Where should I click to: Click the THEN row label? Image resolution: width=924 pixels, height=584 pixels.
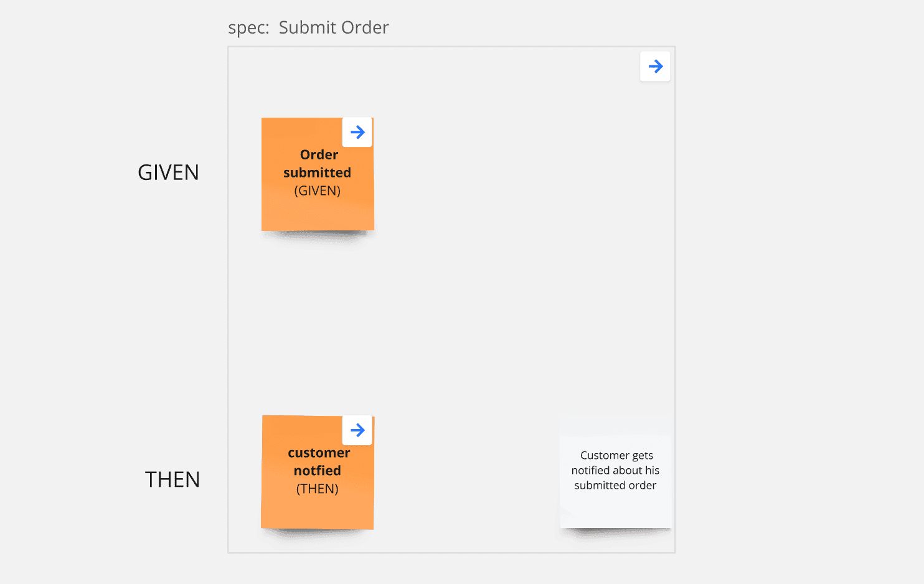tap(172, 479)
